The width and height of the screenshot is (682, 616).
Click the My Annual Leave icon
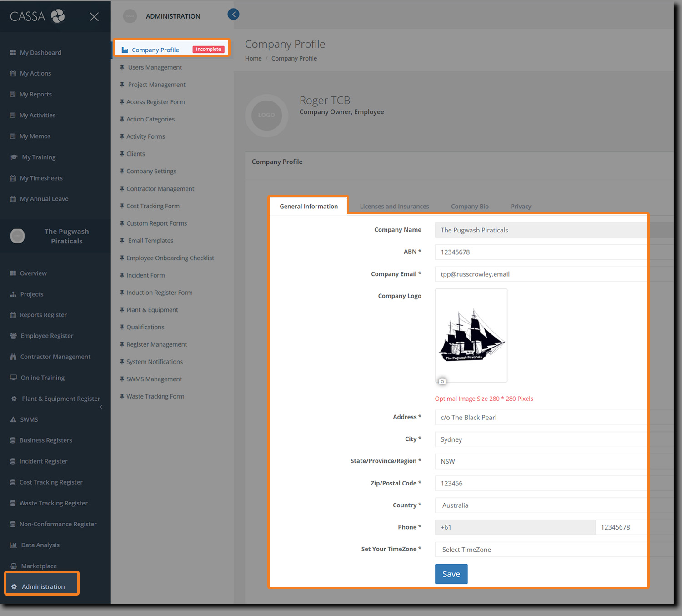tap(13, 199)
